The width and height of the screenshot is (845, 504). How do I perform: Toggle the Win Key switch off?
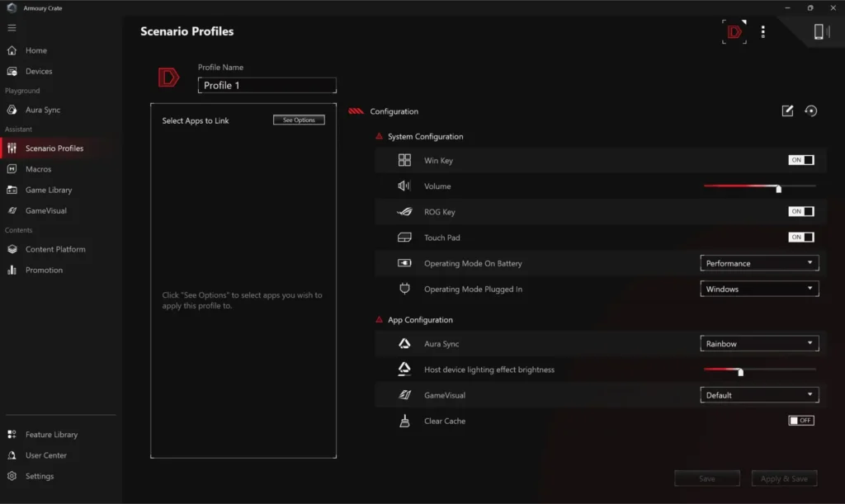click(800, 160)
